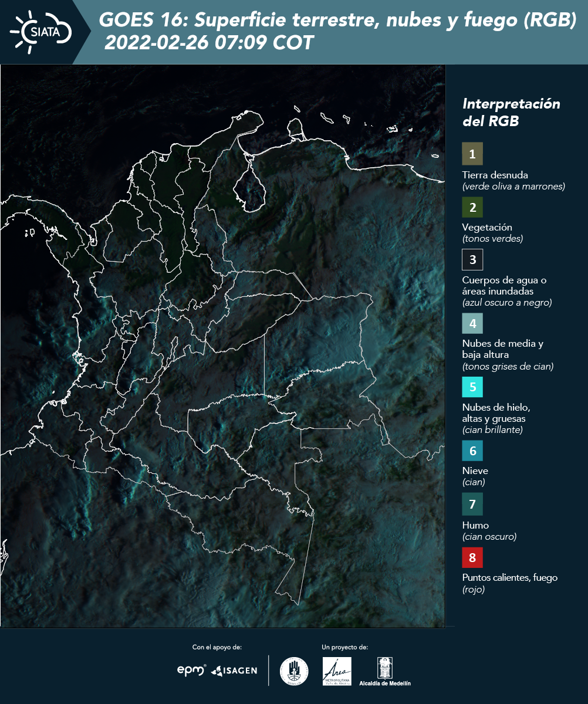
Task: Click the La Guajira peninsula on the map
Action: point(246,124)
